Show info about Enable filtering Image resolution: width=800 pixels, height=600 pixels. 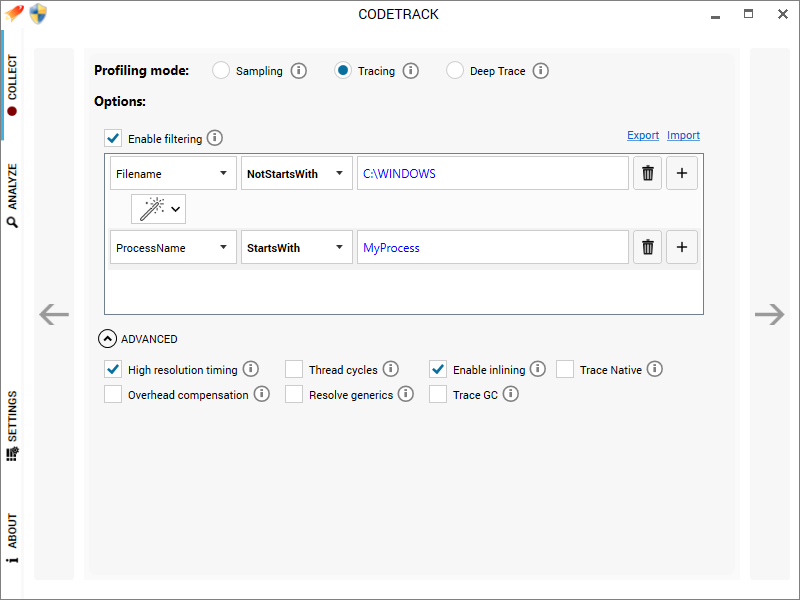[215, 138]
